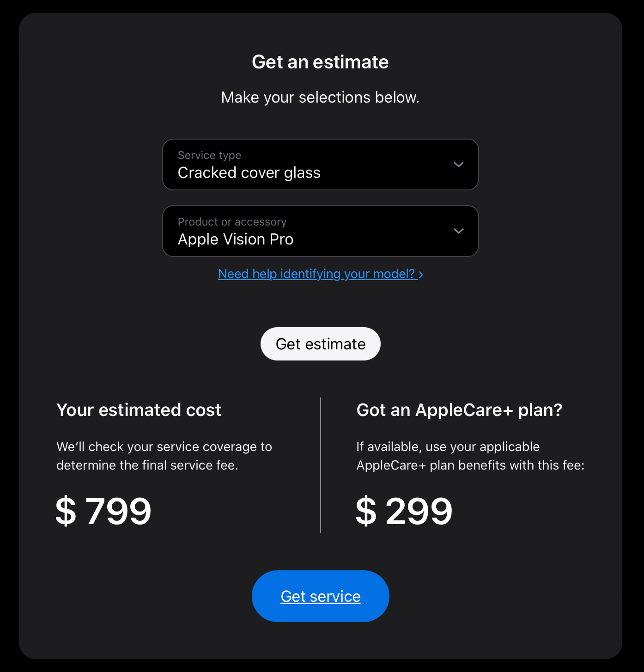Click the Service type field label
Image resolution: width=644 pixels, height=672 pixels.
click(x=209, y=155)
